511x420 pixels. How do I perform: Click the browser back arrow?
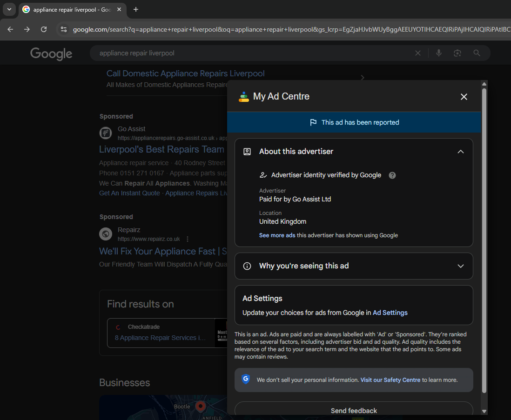tap(10, 29)
